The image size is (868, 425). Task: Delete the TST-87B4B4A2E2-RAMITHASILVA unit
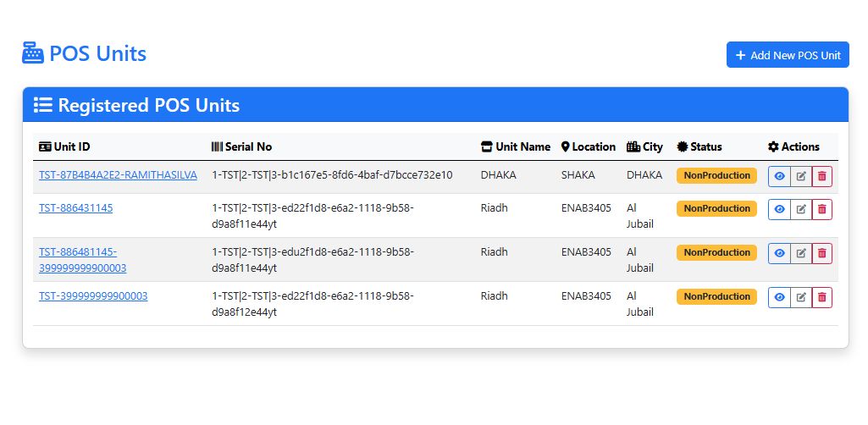click(x=822, y=176)
